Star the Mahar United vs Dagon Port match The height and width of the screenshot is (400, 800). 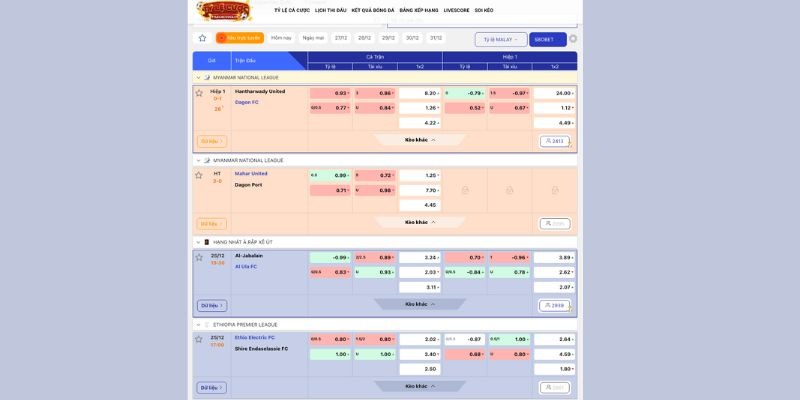(199, 174)
